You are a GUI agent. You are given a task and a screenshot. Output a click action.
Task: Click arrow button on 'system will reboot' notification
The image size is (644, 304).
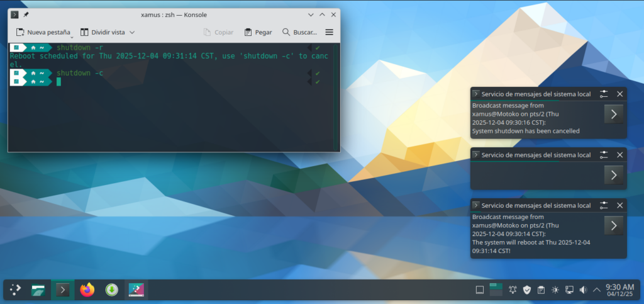point(614,225)
